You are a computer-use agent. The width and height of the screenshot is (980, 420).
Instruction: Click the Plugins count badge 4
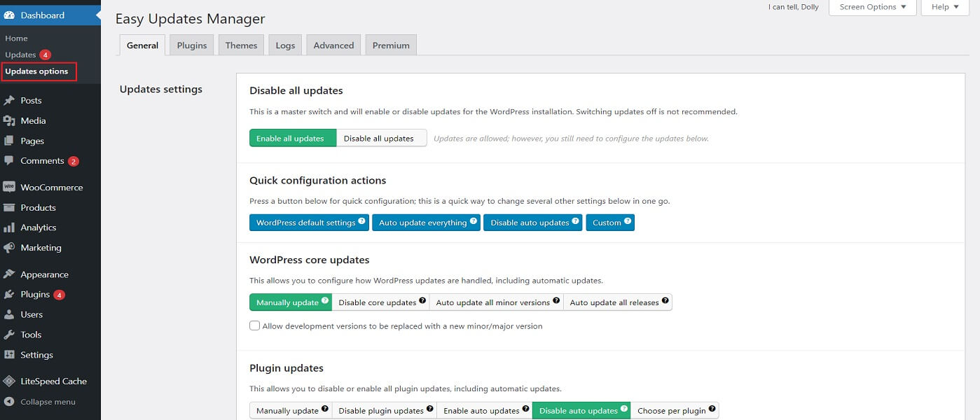[60, 295]
